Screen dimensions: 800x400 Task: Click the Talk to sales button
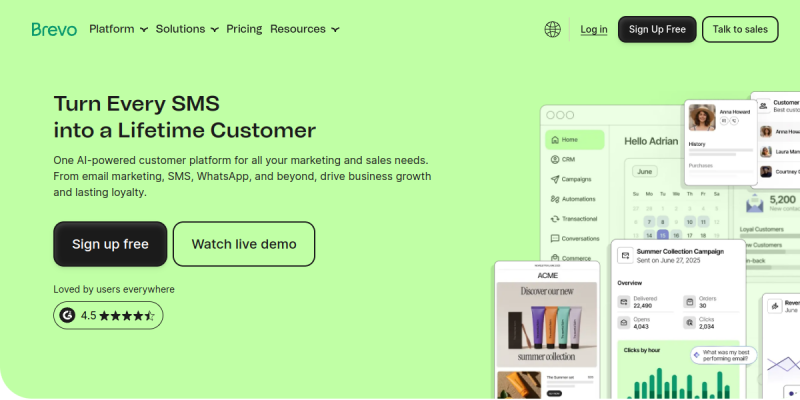click(x=740, y=30)
